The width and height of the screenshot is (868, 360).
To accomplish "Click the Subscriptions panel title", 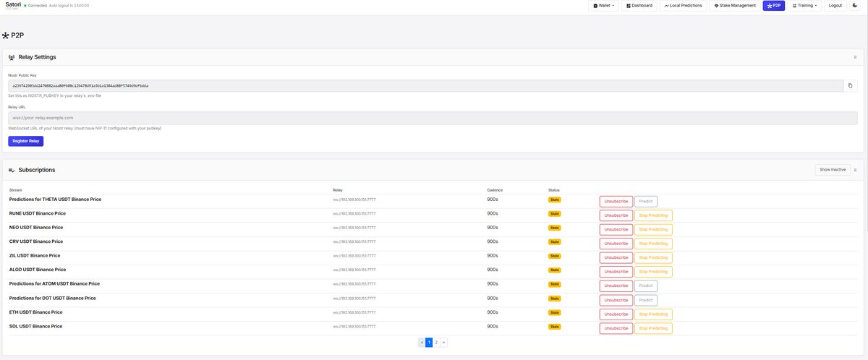I will [x=37, y=170].
